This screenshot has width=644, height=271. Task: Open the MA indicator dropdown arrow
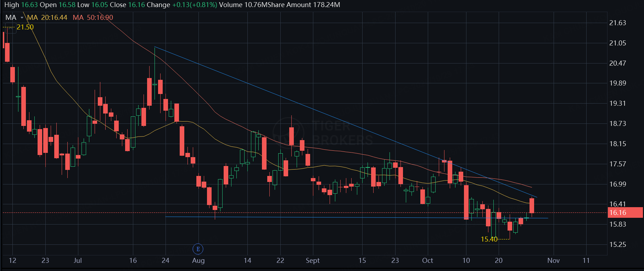[x=22, y=18]
